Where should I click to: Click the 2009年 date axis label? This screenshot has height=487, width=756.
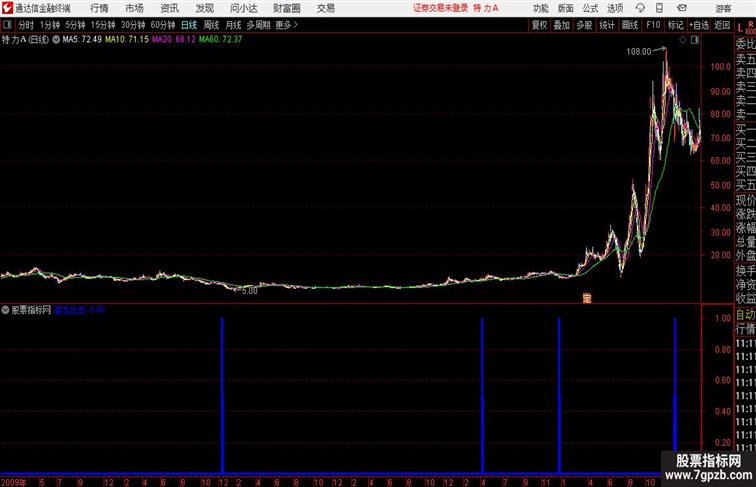point(14,482)
